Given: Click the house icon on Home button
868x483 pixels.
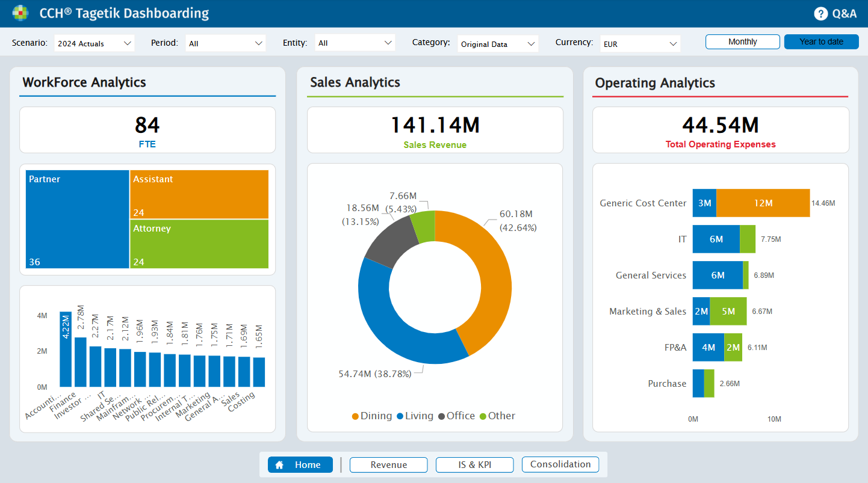Looking at the screenshot, I should pyautogui.click(x=279, y=465).
